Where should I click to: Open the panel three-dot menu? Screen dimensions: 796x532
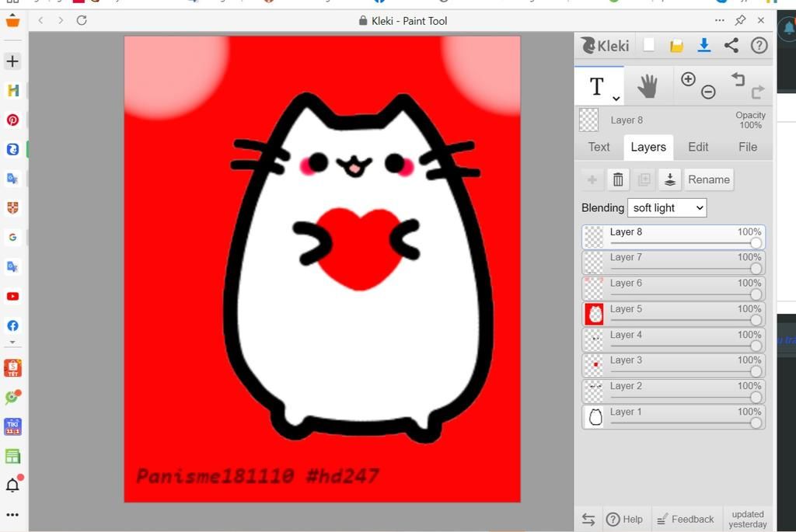[719, 20]
